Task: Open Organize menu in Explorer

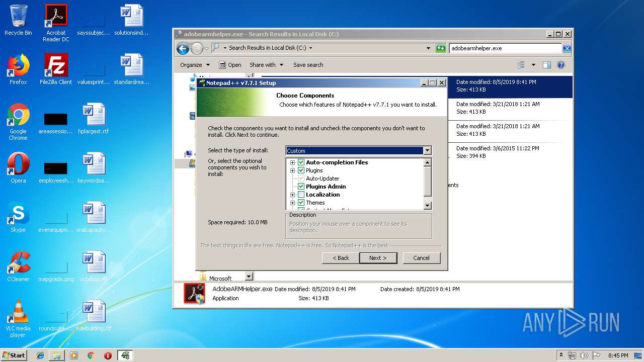Action: coord(195,65)
